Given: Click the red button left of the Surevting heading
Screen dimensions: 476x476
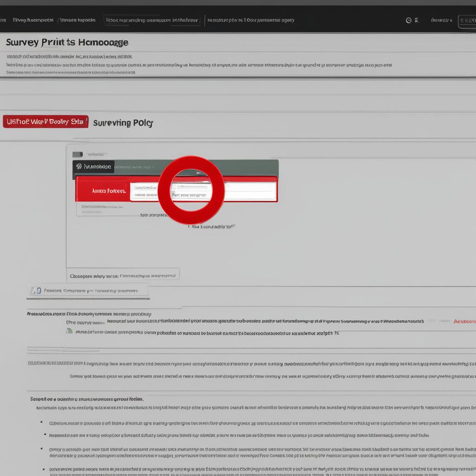Looking at the screenshot, I should 46,121.
